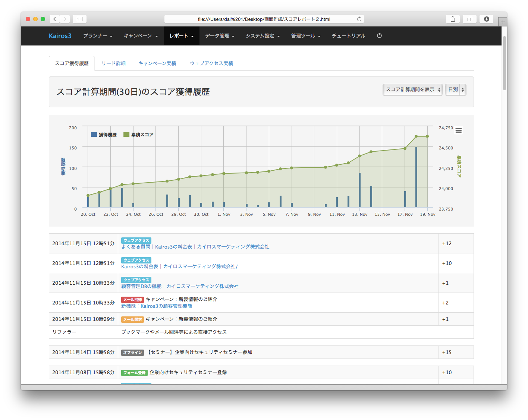Add a new tab with plus button
Image resolution: width=528 pixels, height=420 pixels.
click(x=503, y=22)
